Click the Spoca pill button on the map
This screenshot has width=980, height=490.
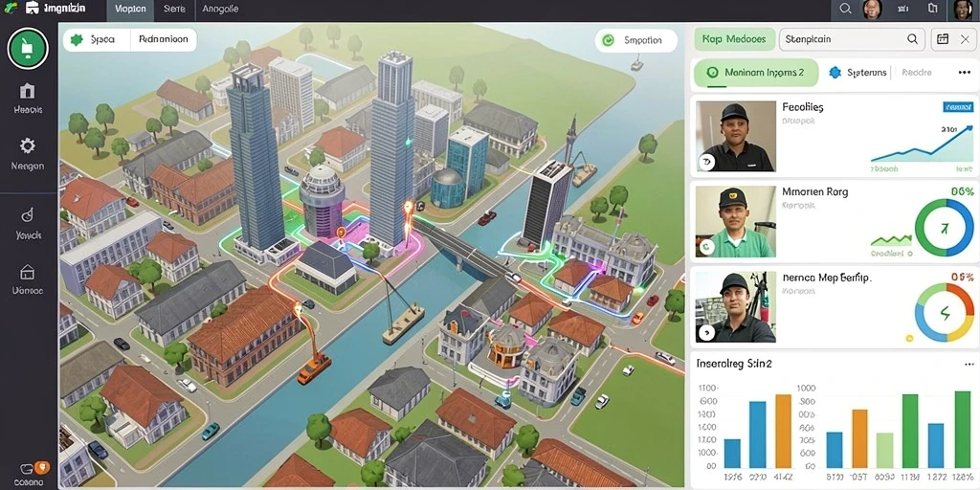pos(97,39)
